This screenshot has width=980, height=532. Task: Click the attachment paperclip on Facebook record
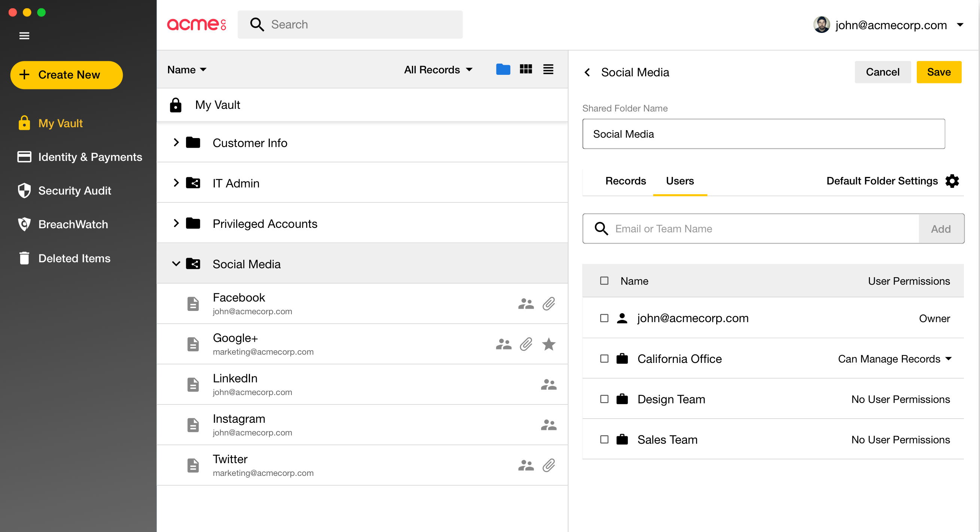coord(549,303)
